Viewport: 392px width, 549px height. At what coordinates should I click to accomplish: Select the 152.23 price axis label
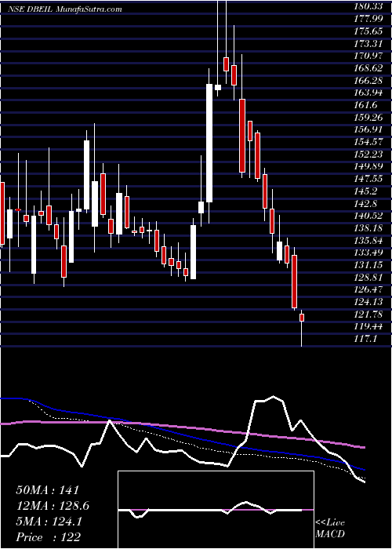point(369,154)
